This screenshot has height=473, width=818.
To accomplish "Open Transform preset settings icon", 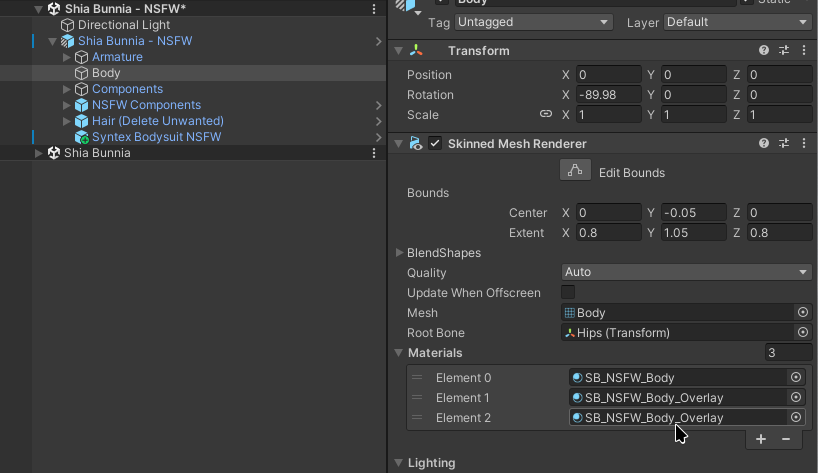I will coord(784,51).
